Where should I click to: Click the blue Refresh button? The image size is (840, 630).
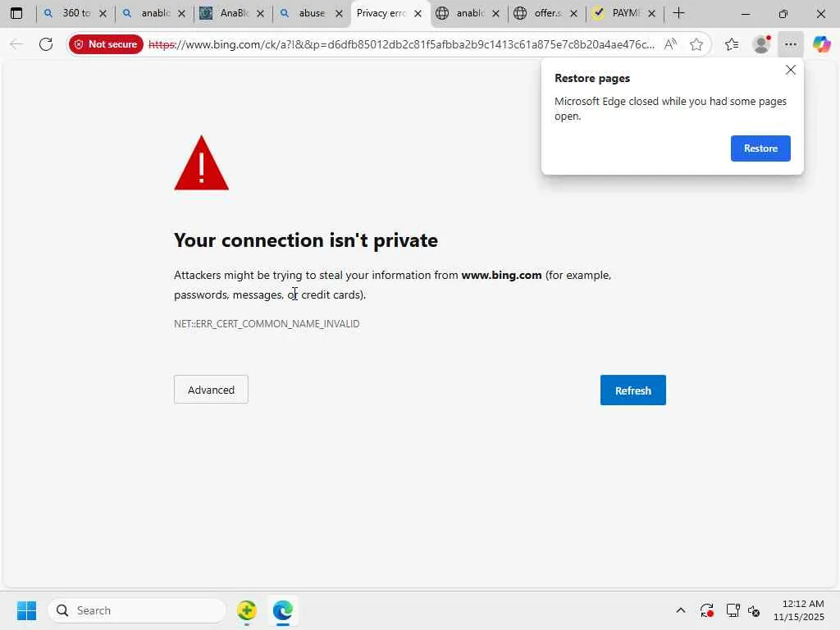coord(632,390)
